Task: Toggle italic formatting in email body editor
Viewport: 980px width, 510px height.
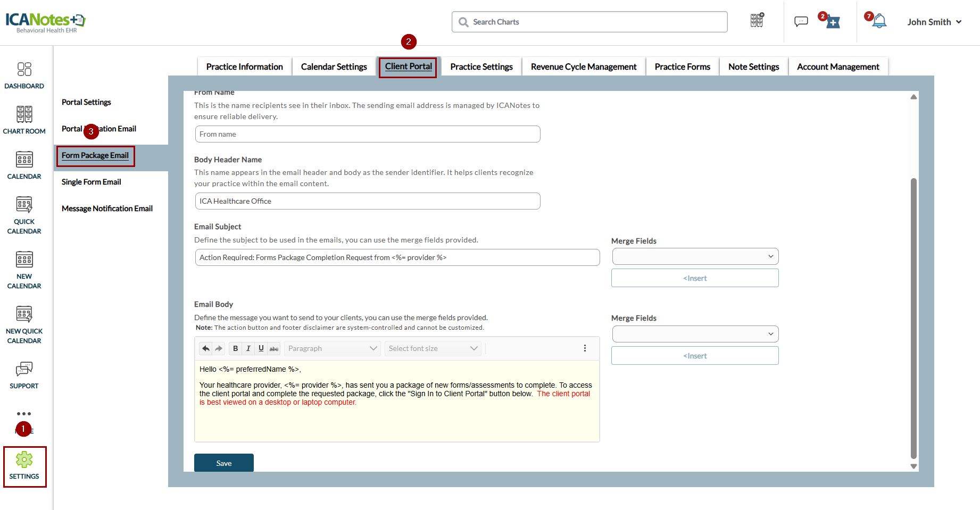Action: coord(248,349)
